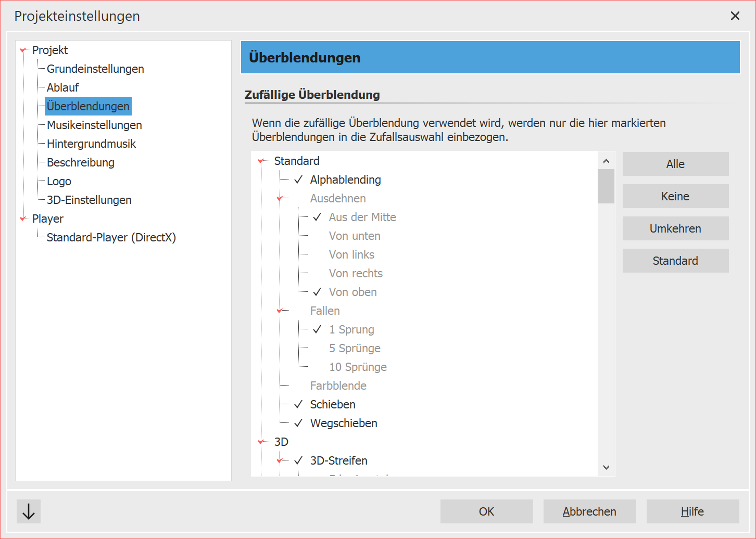This screenshot has width=756, height=539.
Task: Open the Musikeinstellungen settings page
Action: [94, 125]
